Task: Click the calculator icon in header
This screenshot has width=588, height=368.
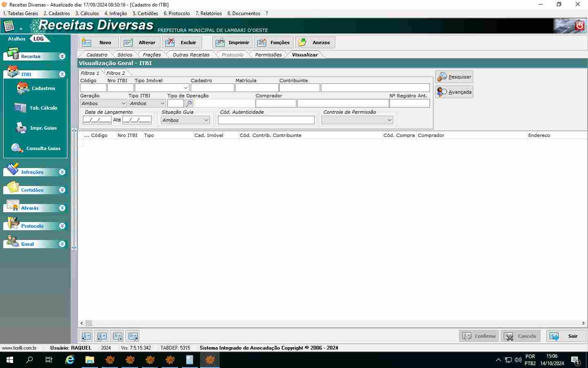Action: coord(9,26)
